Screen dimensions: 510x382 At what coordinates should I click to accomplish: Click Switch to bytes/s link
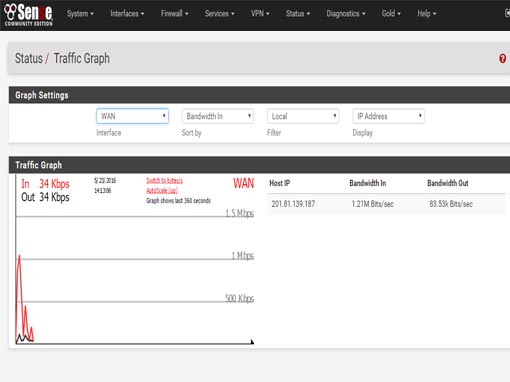coord(164,181)
